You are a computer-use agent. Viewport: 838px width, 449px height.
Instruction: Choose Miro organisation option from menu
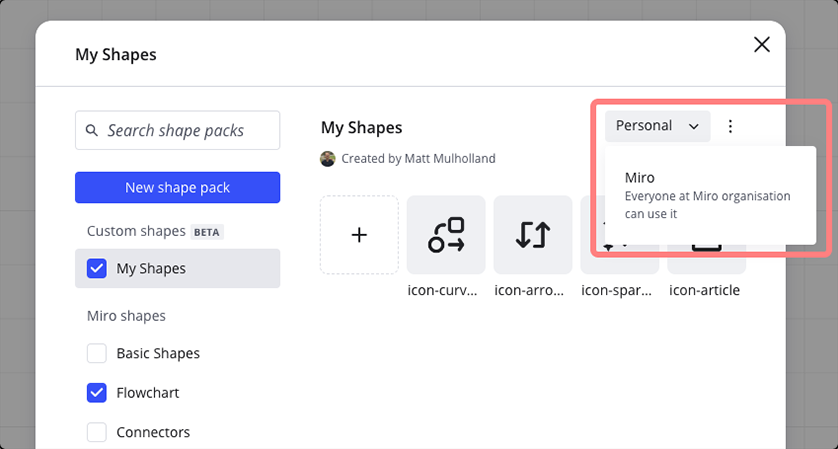tap(709, 195)
